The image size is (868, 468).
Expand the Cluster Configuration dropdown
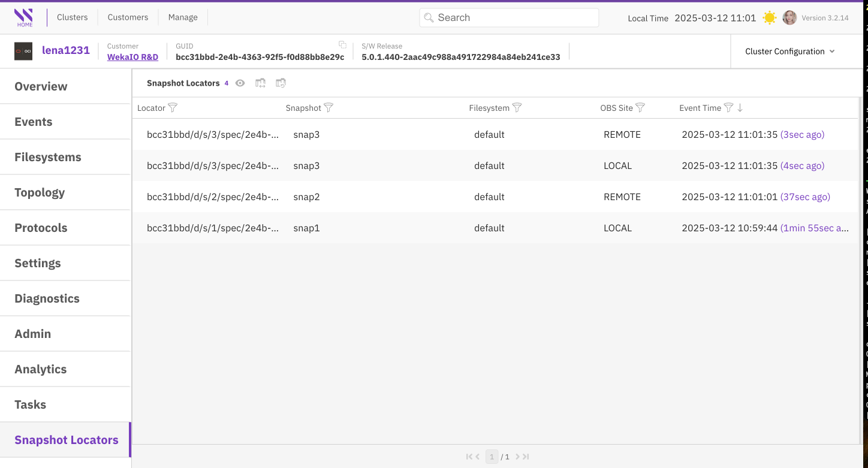(x=789, y=52)
